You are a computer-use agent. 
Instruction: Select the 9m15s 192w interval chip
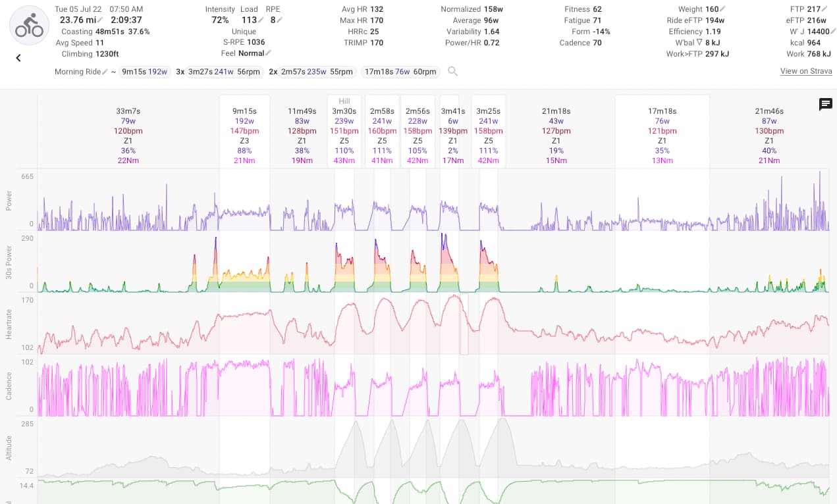point(144,72)
